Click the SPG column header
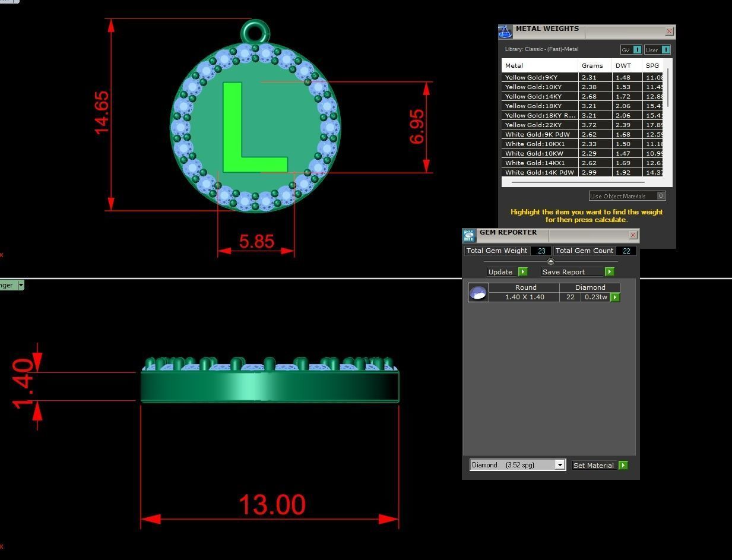Viewport: 732px width, 560px height. 652,65
